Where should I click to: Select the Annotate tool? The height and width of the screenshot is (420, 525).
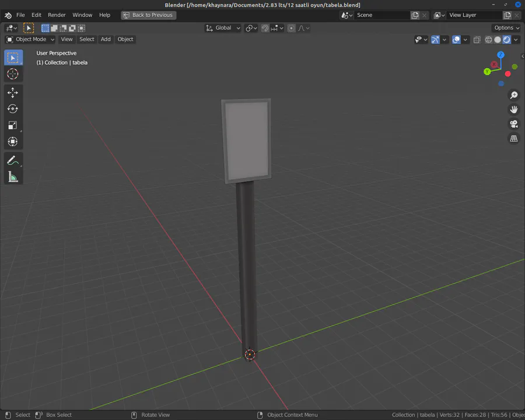click(x=13, y=160)
